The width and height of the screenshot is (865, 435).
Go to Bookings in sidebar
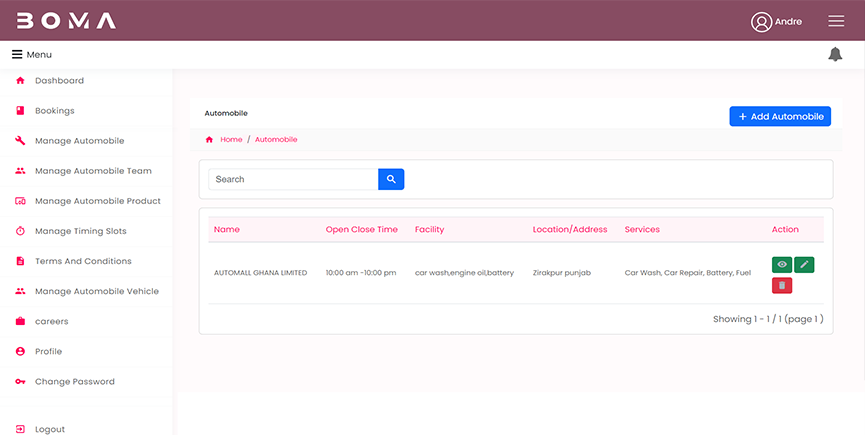[54, 111]
